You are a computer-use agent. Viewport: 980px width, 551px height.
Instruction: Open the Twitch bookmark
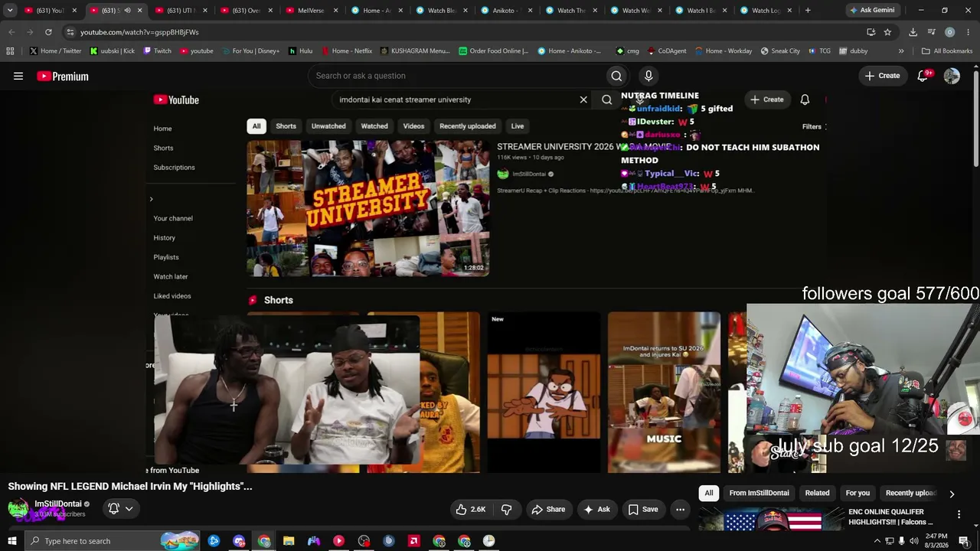pos(158,51)
